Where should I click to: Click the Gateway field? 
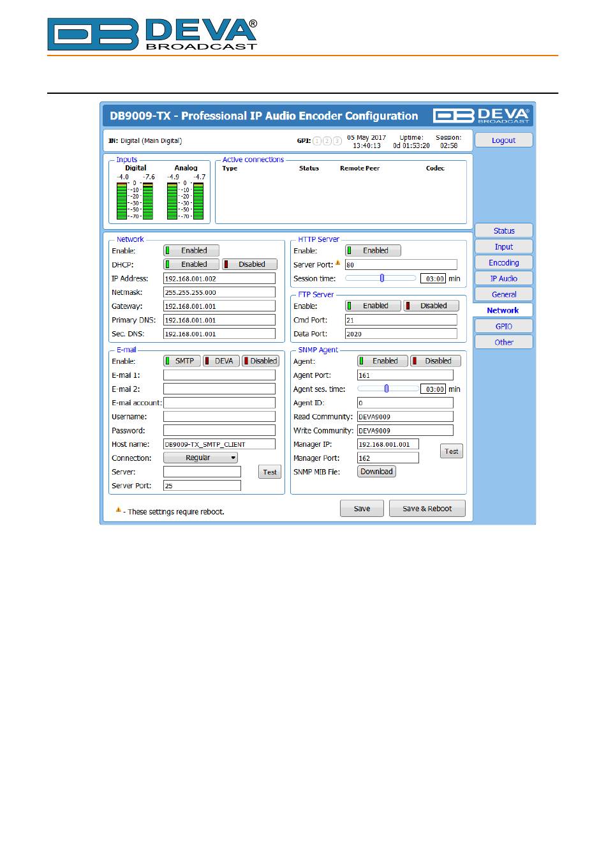click(219, 306)
